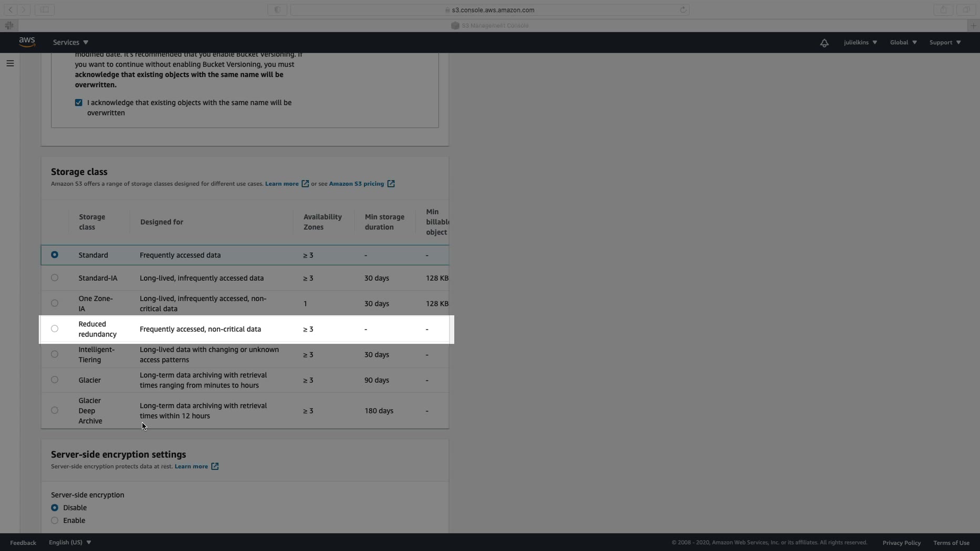Open the Services dropdown menu
Image resolution: width=980 pixels, height=551 pixels.
[70, 43]
